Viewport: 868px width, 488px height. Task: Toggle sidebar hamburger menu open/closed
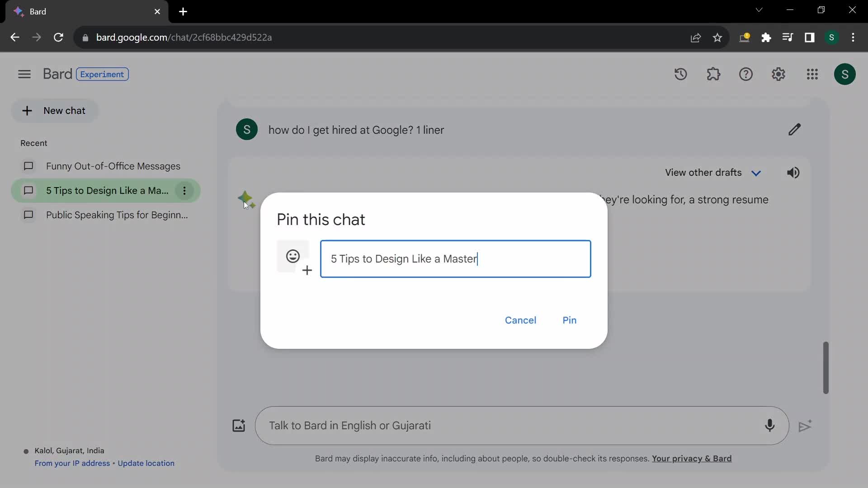coord(24,74)
